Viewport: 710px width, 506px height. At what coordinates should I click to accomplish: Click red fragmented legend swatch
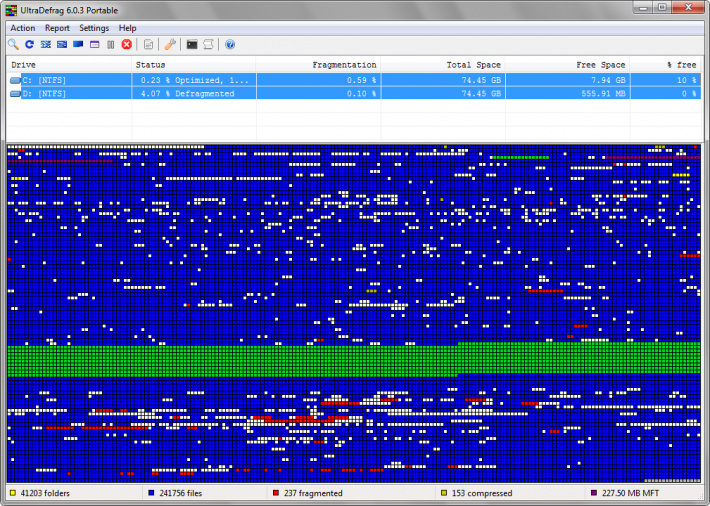276,493
